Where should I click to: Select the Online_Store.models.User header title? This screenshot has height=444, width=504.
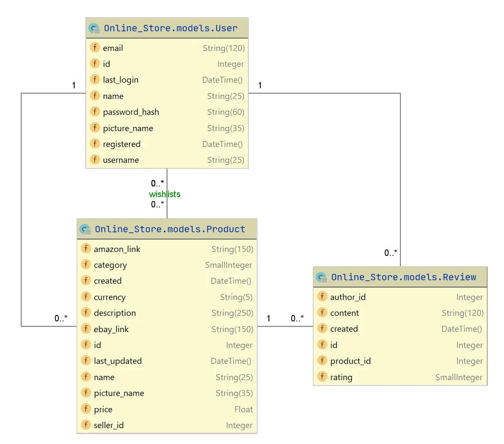coord(170,29)
